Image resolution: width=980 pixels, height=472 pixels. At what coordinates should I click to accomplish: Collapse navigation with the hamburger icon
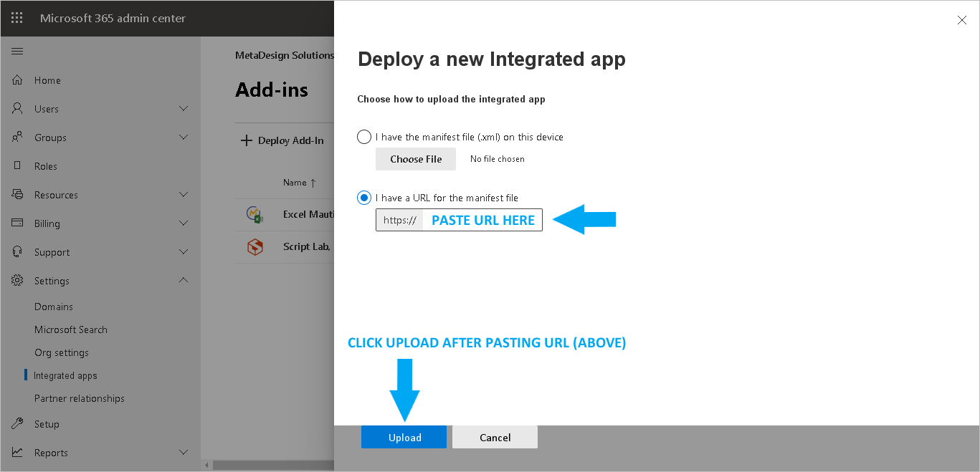(x=17, y=51)
